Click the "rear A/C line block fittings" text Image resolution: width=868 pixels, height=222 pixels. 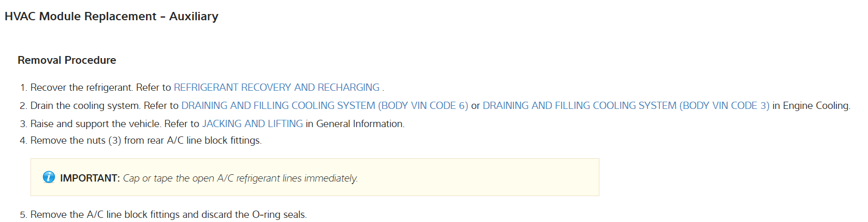(x=214, y=141)
